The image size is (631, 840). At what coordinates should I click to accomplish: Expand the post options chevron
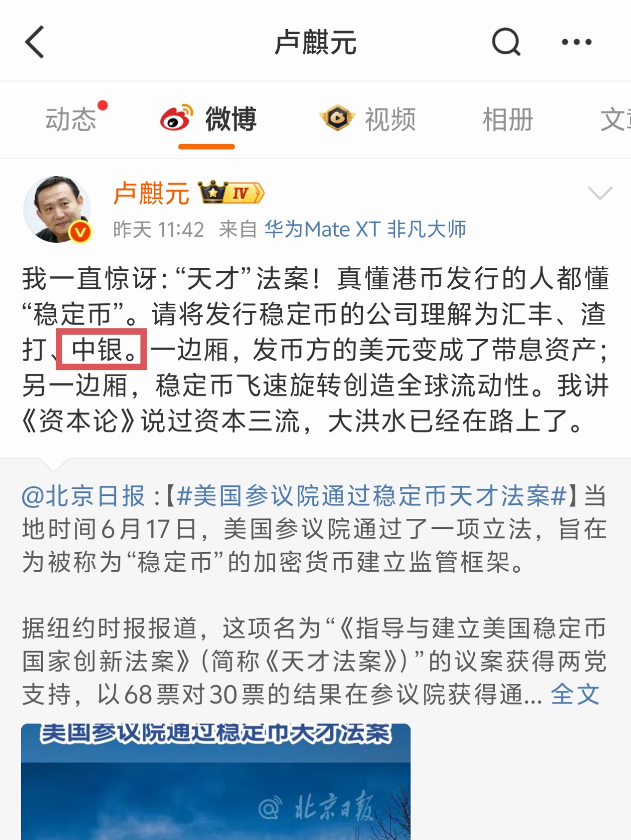(x=600, y=193)
